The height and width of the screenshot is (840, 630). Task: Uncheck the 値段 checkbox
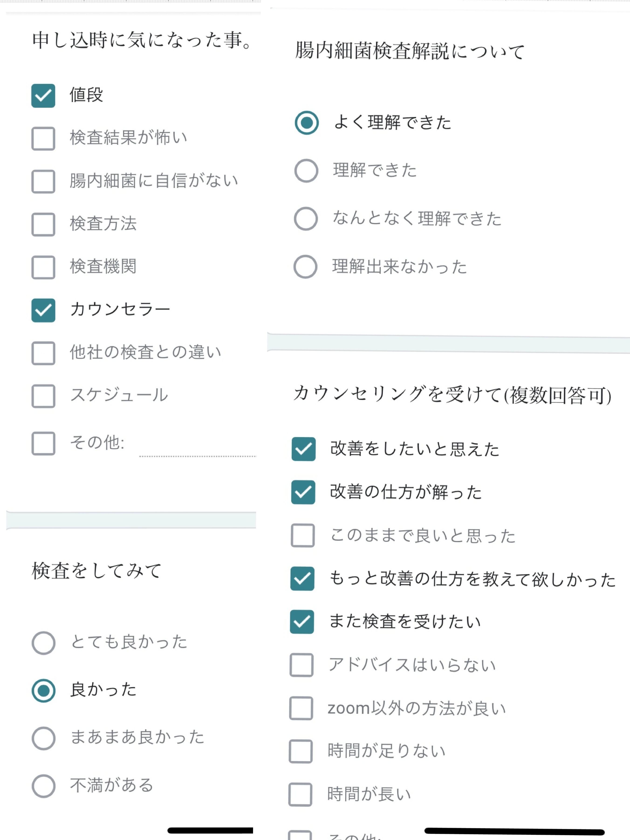tap(43, 96)
